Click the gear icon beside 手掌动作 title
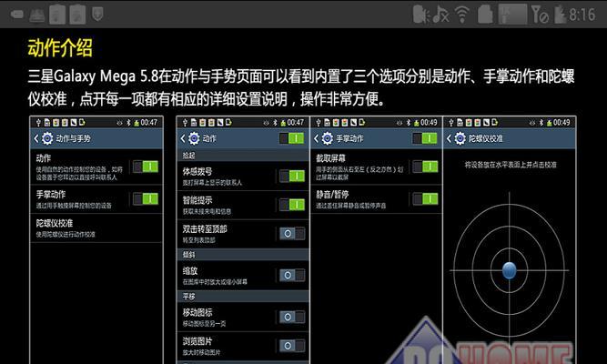Image resolution: width=607 pixels, height=364 pixels. tap(327, 138)
